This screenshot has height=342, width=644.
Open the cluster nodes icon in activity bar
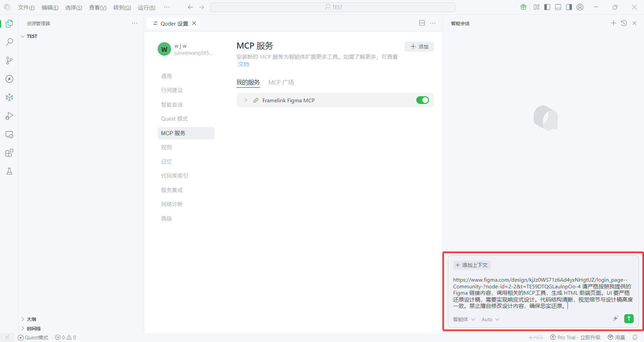click(9, 97)
